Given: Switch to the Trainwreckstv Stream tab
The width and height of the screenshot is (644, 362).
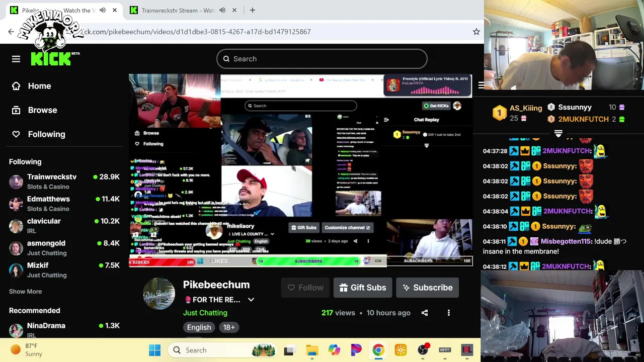Looking at the screenshot, I should coord(178,10).
